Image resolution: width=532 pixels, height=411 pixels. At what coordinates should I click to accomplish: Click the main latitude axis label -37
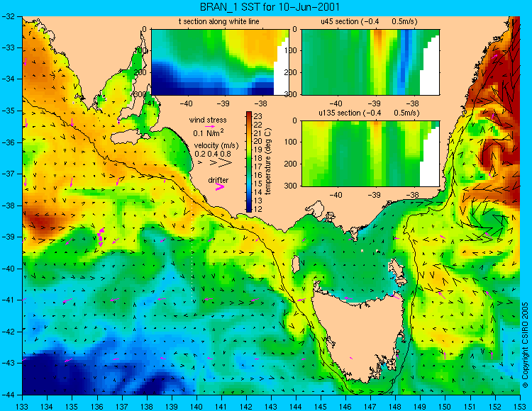8,174
